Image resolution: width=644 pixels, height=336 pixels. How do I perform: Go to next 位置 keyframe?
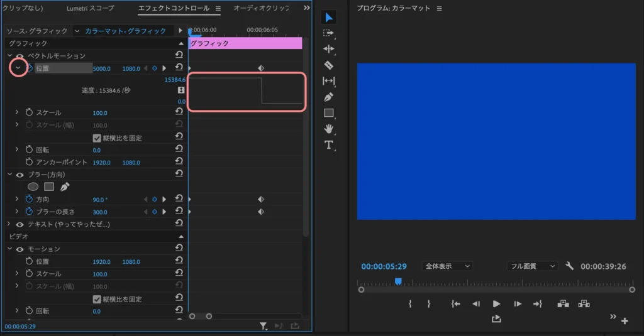[x=164, y=68]
